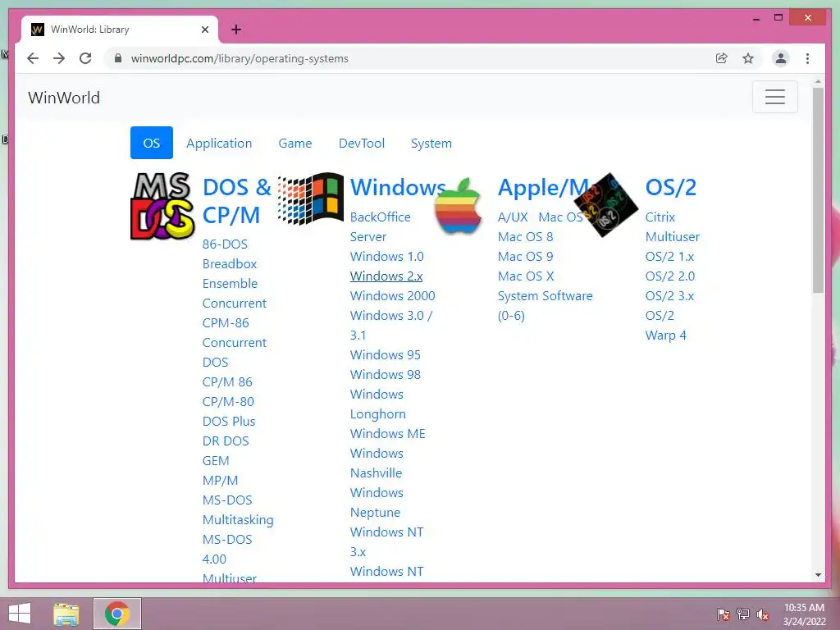Open the Windows Longhorn link
Viewport: 840px width, 630px height.
[377, 404]
